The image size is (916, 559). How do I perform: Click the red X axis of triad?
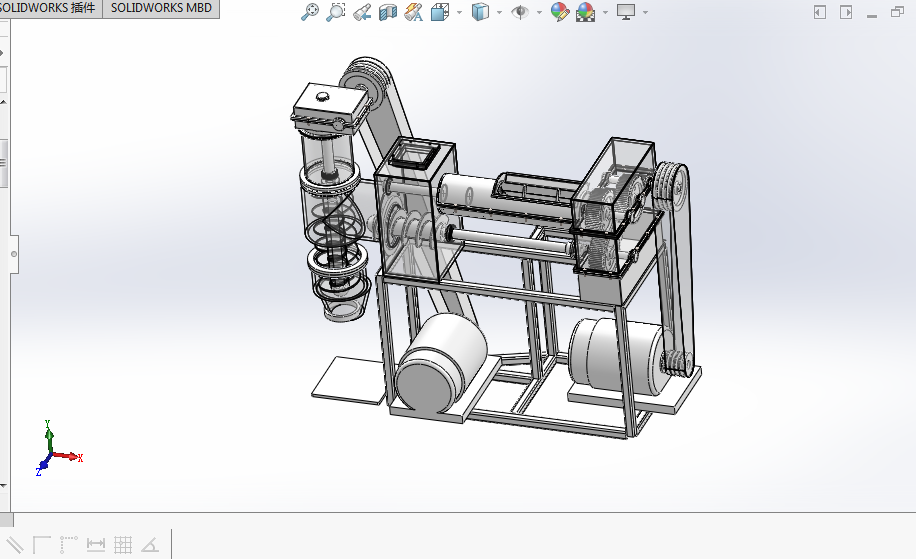click(x=69, y=456)
